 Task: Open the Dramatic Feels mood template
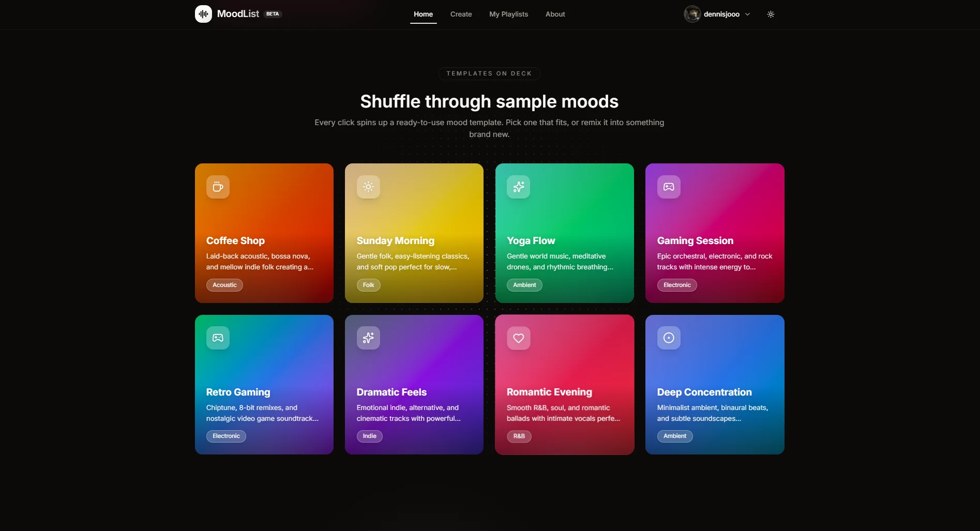(413, 385)
